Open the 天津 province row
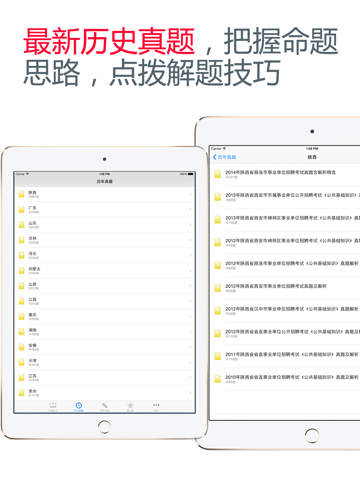This screenshot has width=360, height=480. click(x=104, y=363)
